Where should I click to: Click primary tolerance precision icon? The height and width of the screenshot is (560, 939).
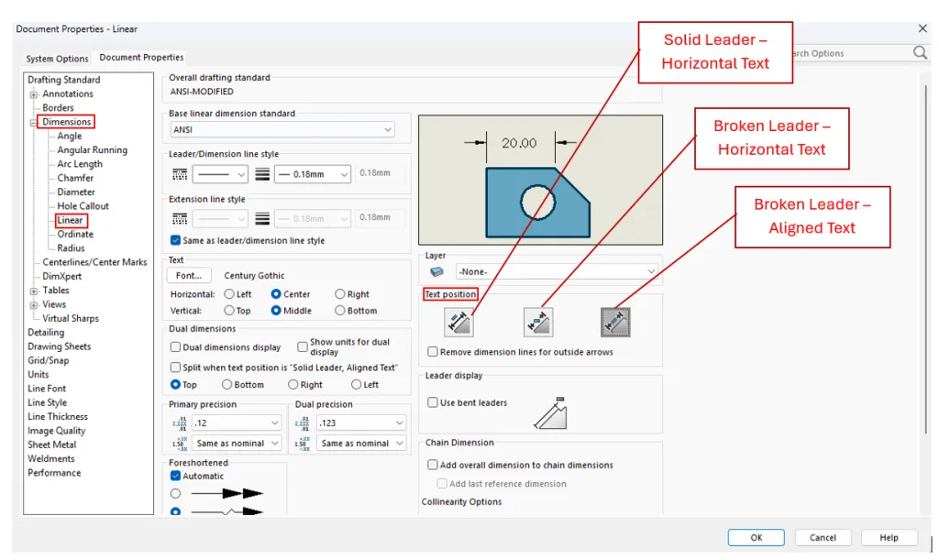pos(179,444)
